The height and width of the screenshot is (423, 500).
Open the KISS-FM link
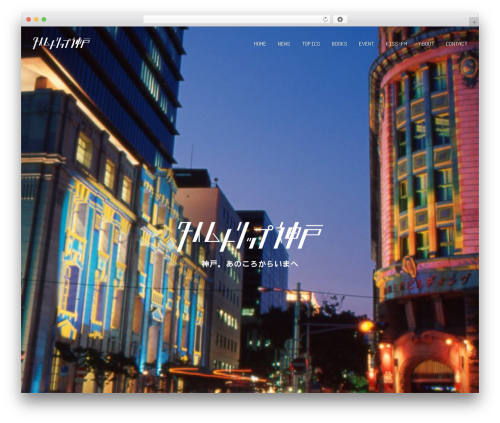pyautogui.click(x=396, y=44)
